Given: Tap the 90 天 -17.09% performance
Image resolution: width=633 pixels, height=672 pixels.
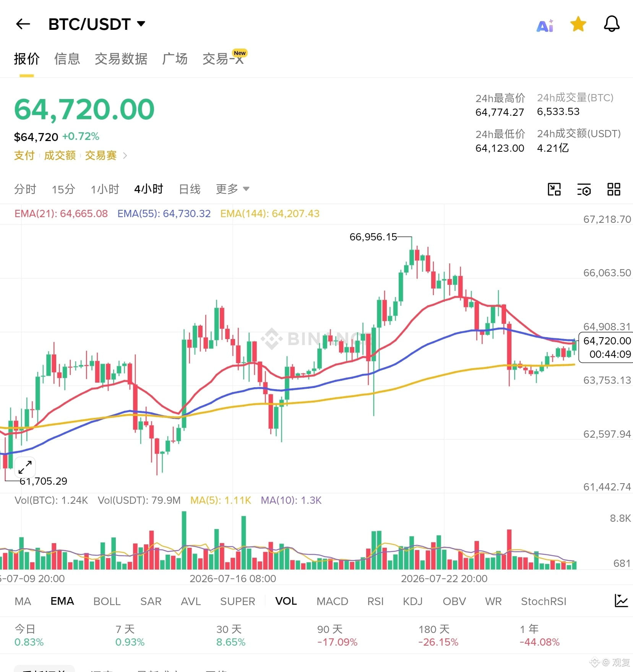Looking at the screenshot, I should pos(337,635).
